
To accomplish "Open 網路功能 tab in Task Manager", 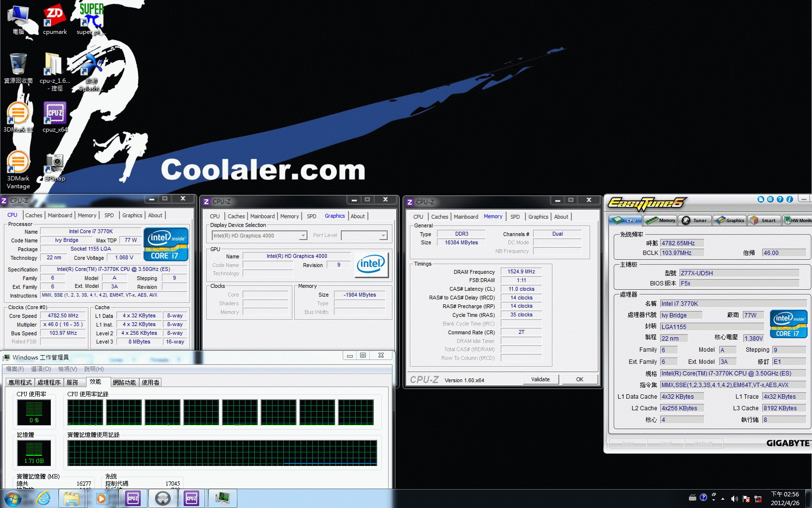I will coord(124,382).
